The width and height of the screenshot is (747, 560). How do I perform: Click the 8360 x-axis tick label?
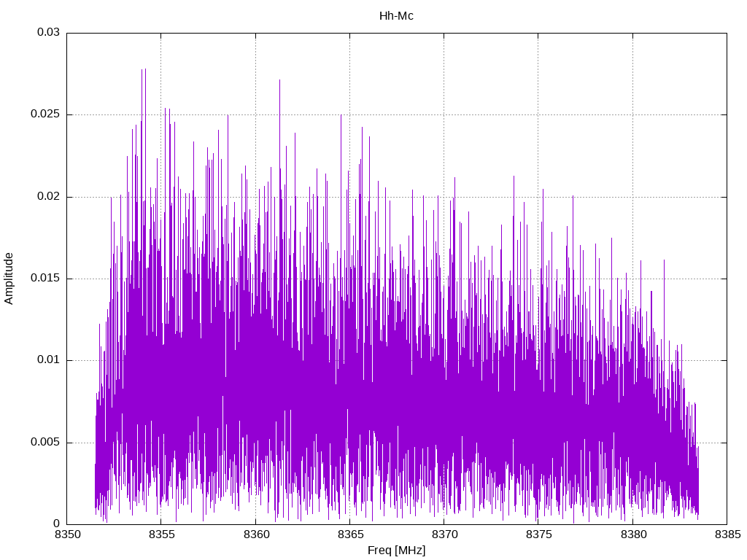coord(256,534)
